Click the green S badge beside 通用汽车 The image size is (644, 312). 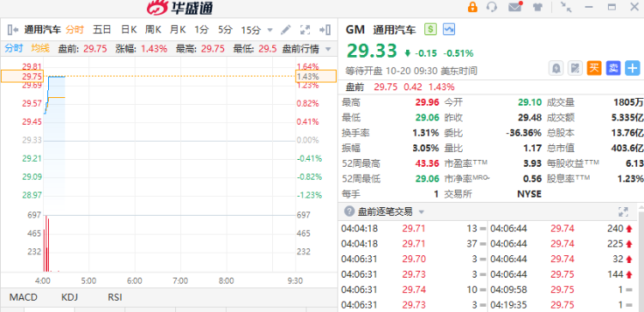click(430, 29)
